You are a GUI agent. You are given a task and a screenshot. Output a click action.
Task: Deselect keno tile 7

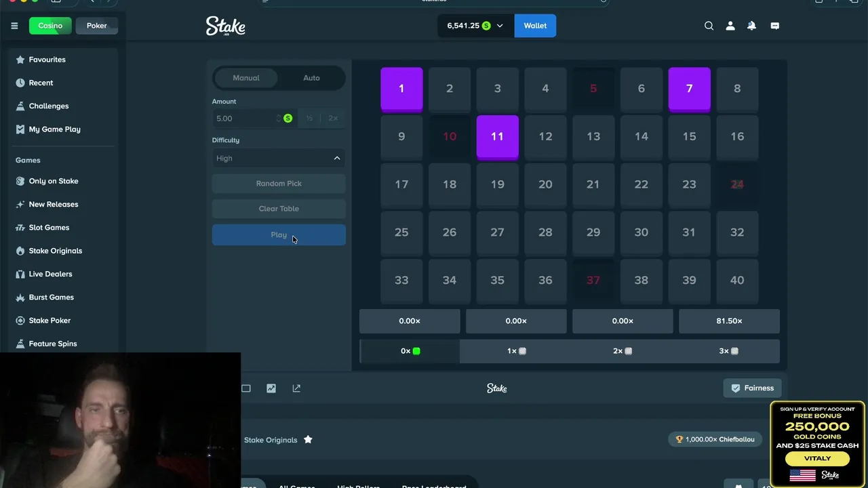[x=689, y=89]
